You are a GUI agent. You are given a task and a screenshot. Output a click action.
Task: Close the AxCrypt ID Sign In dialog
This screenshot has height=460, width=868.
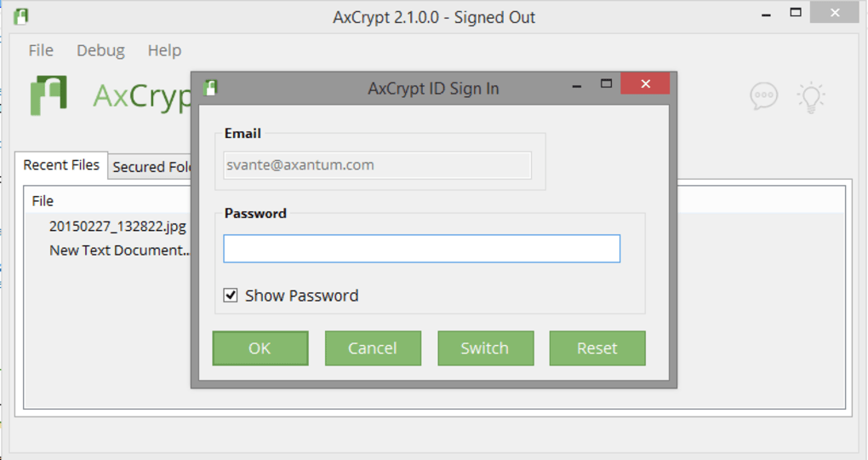click(645, 83)
